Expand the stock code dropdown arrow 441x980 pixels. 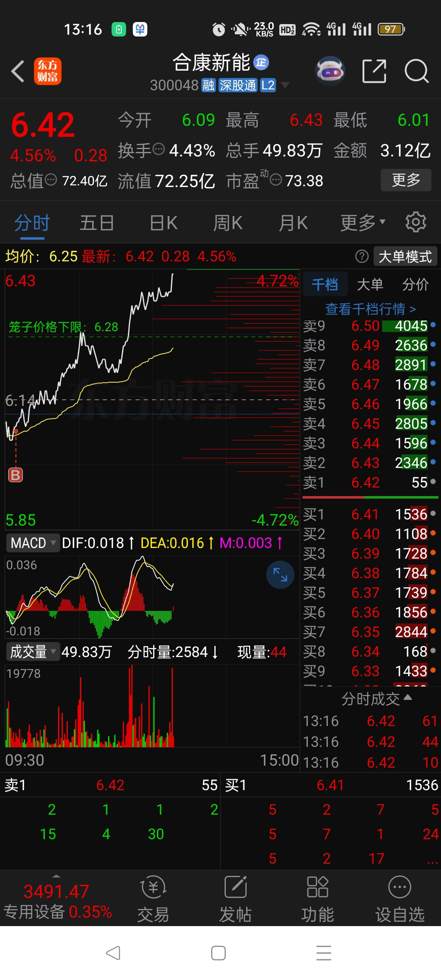coord(285,85)
